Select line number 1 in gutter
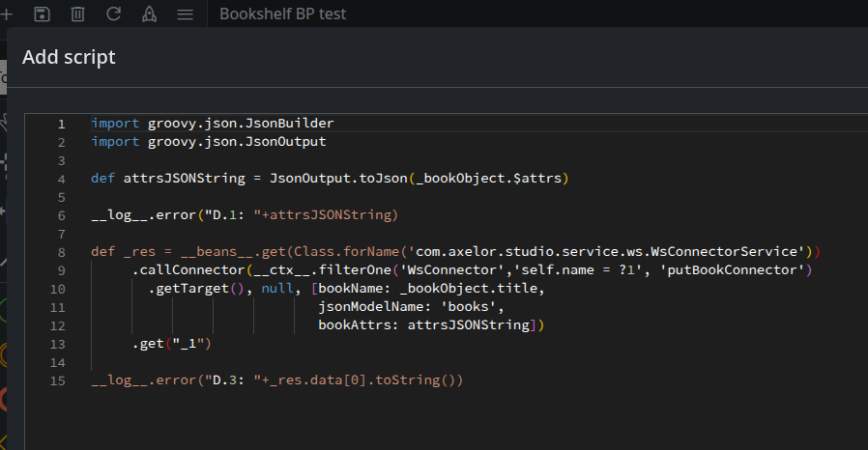The width and height of the screenshot is (868, 450). [x=61, y=124]
